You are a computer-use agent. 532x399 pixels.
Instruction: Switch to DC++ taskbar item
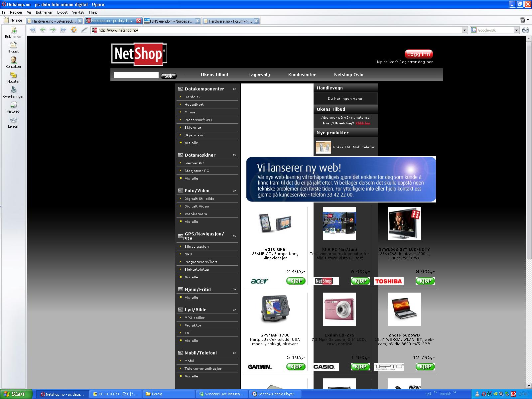click(116, 394)
